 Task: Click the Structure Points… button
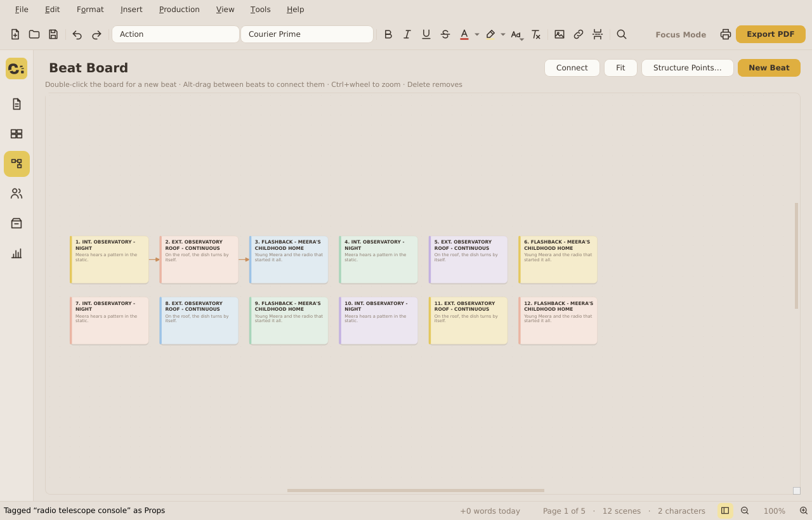pyautogui.click(x=688, y=68)
